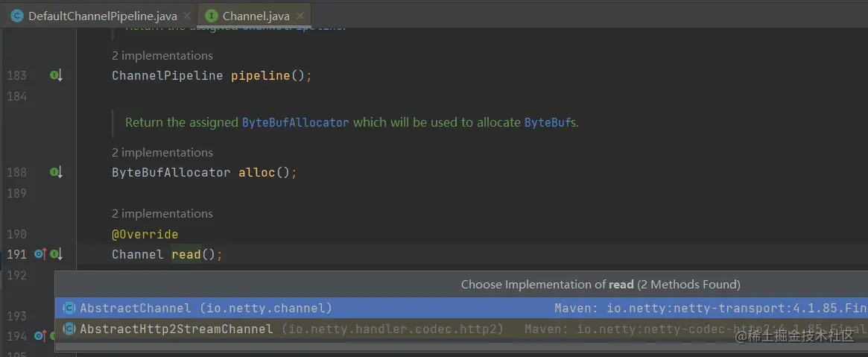Viewport: 868px width, 357px height.
Task: Click the pipeline method name
Action: point(260,75)
